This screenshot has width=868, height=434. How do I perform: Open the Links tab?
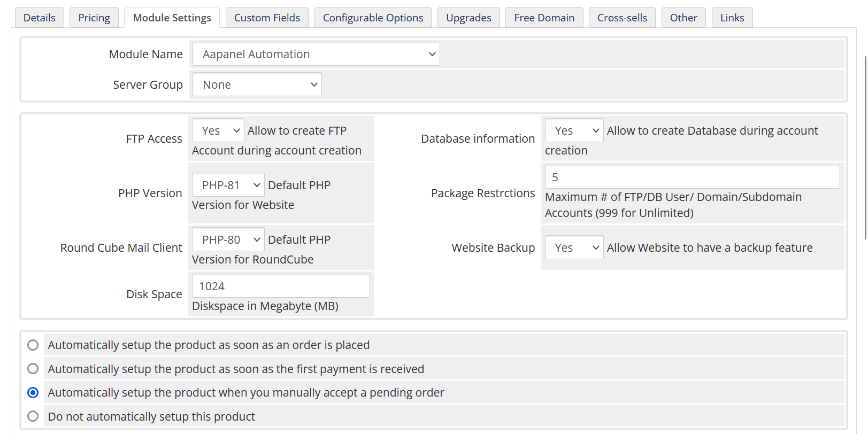[732, 18]
